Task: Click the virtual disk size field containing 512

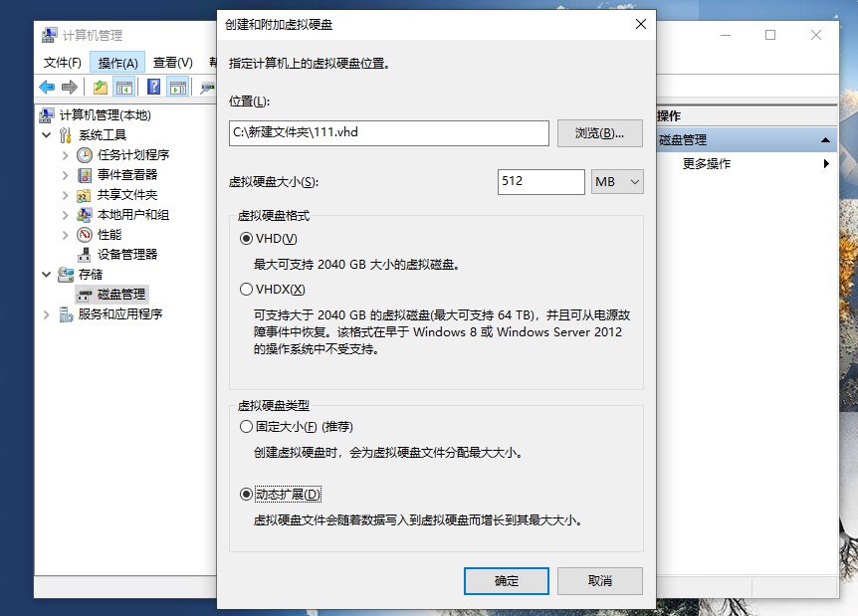Action: click(541, 182)
